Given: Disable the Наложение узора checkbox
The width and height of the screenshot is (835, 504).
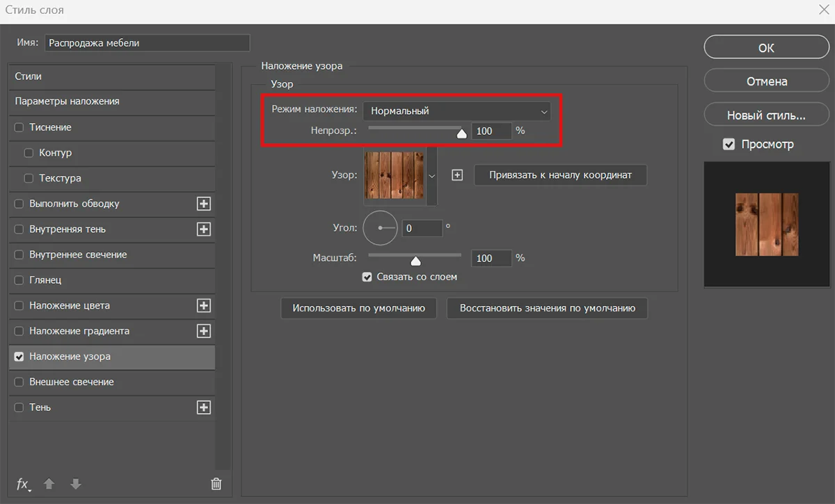Looking at the screenshot, I should point(19,357).
